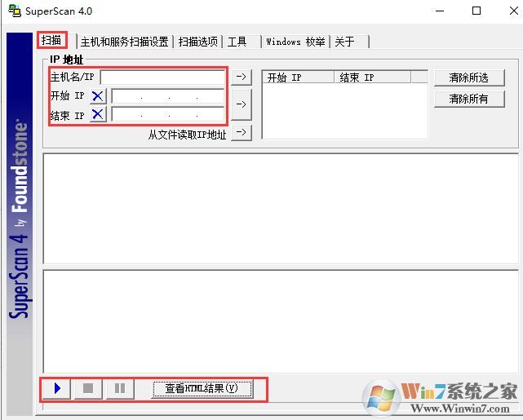Select the 开始 IP column header
This screenshot has height=420, width=523.
(x=299, y=77)
